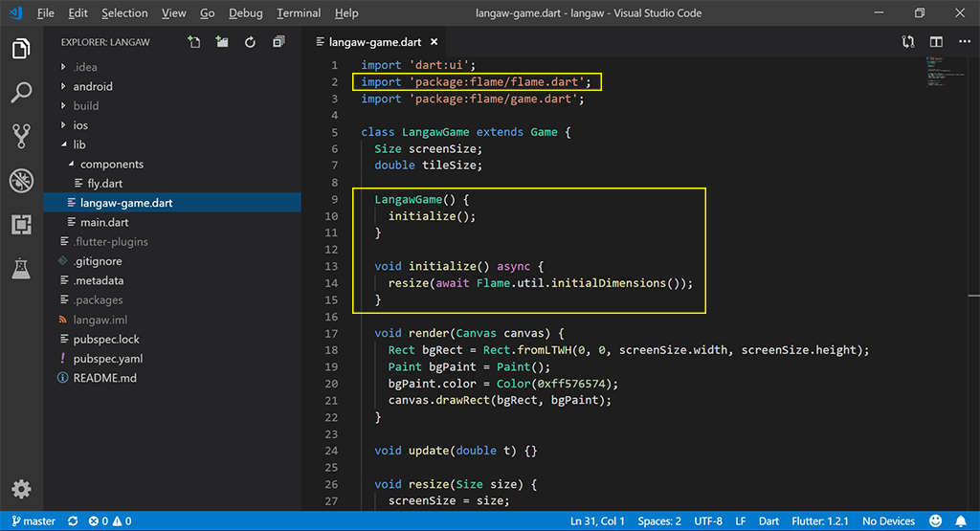The image size is (980, 531).
Task: Click No Devices in status bar
Action: pyautogui.click(x=888, y=521)
